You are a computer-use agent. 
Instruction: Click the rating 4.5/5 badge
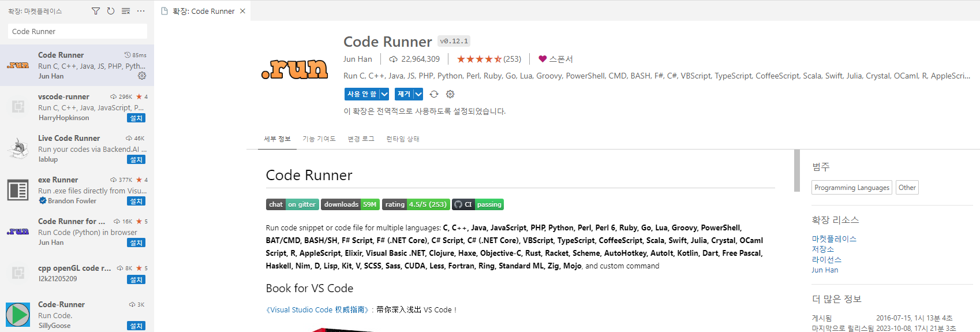click(416, 204)
